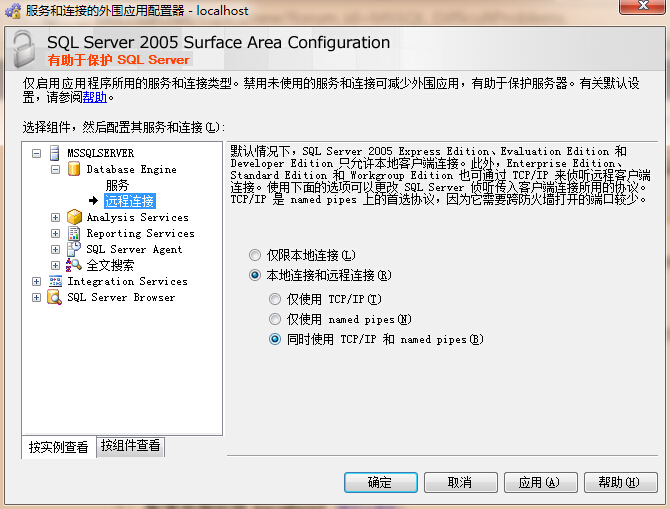Collapse the Database Engine node

pos(56,170)
